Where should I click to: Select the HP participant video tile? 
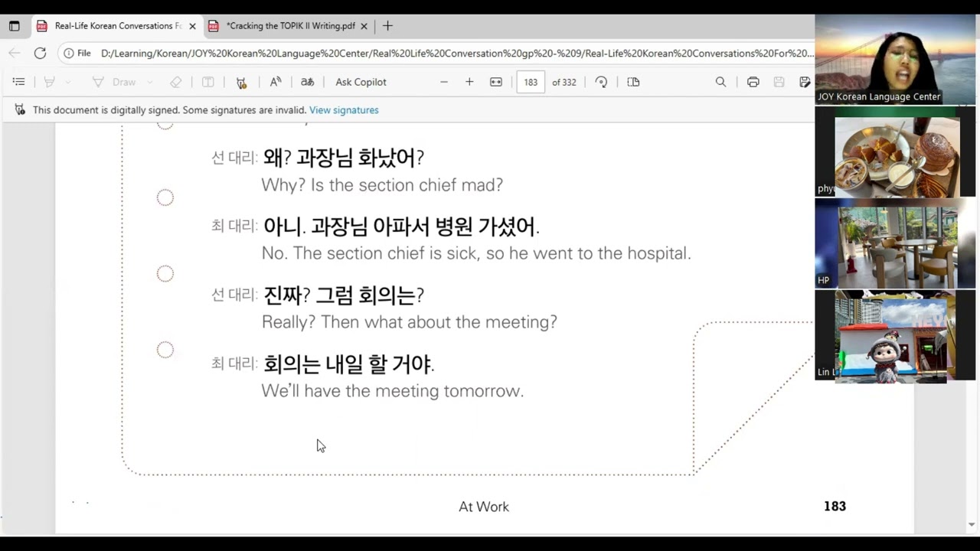coord(895,243)
